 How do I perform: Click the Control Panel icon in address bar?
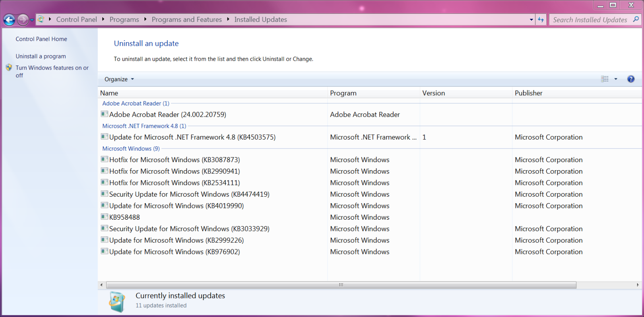(41, 19)
